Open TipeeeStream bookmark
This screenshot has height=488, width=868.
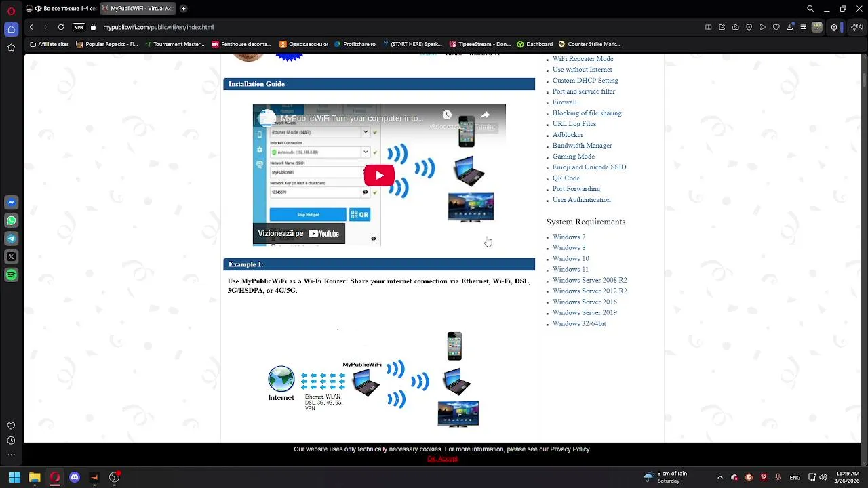point(480,44)
